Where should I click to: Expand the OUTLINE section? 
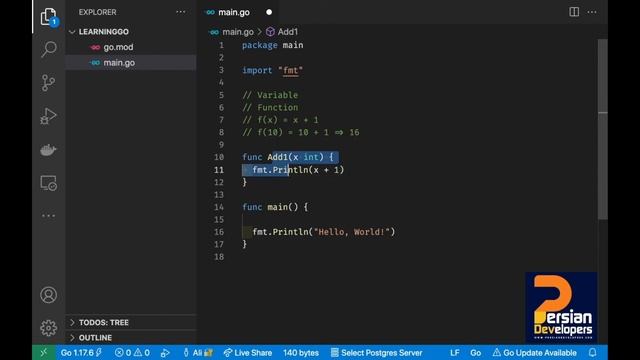pyautogui.click(x=131, y=338)
